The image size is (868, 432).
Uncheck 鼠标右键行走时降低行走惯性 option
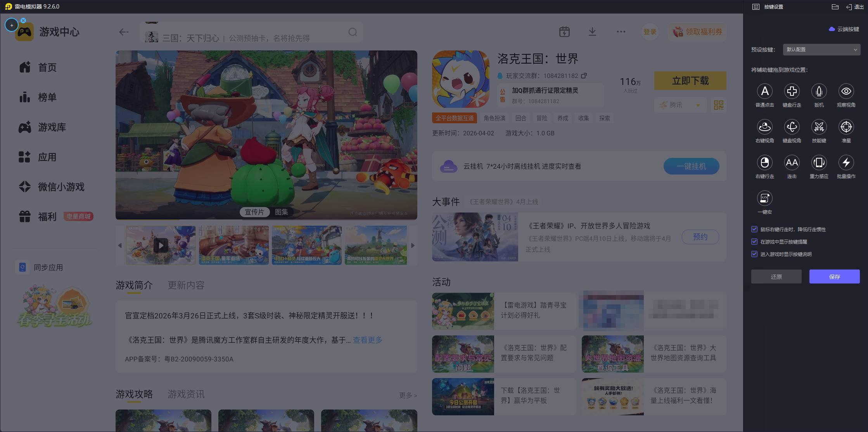(754, 229)
